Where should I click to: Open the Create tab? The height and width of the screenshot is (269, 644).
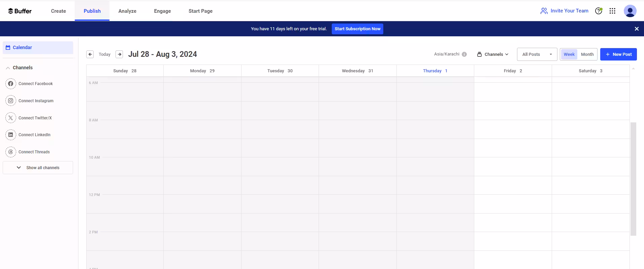pos(58,11)
